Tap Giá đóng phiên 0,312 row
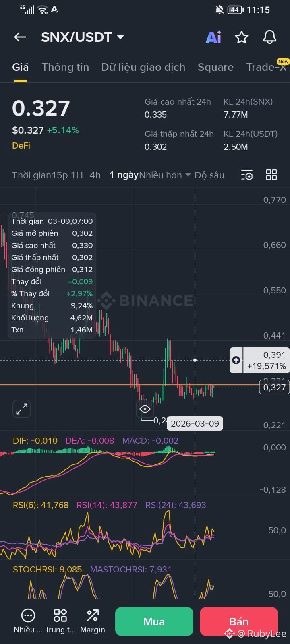This screenshot has height=644, width=290. (x=52, y=269)
